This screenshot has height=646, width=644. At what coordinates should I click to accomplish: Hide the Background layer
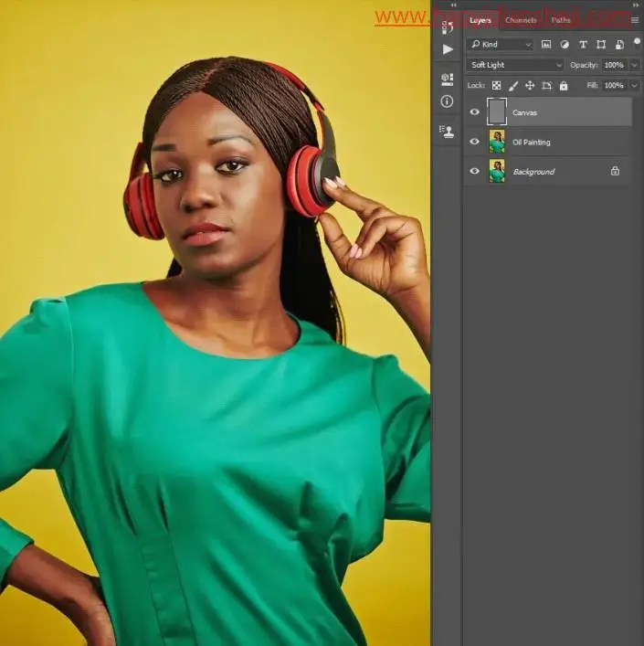tap(474, 171)
